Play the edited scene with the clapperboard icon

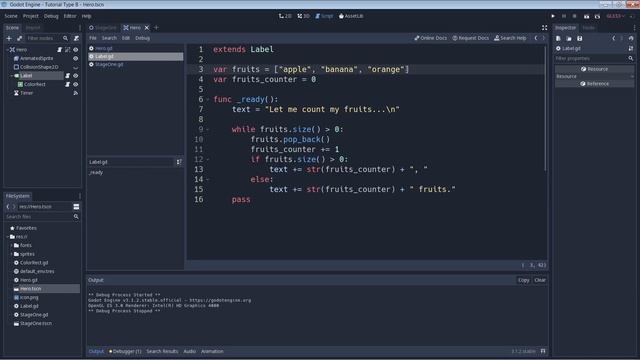(586, 16)
